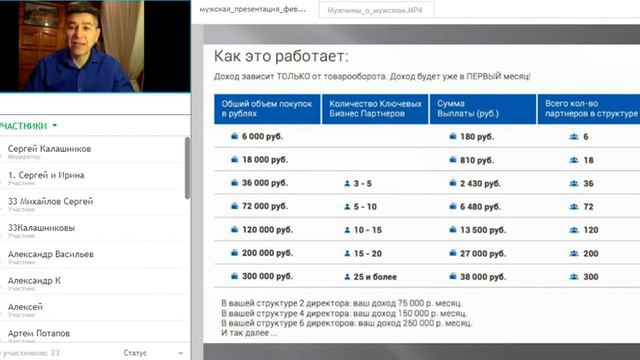The image size is (640, 360).
Task: Click the line mentioning 6 директоров income
Action: point(347,323)
